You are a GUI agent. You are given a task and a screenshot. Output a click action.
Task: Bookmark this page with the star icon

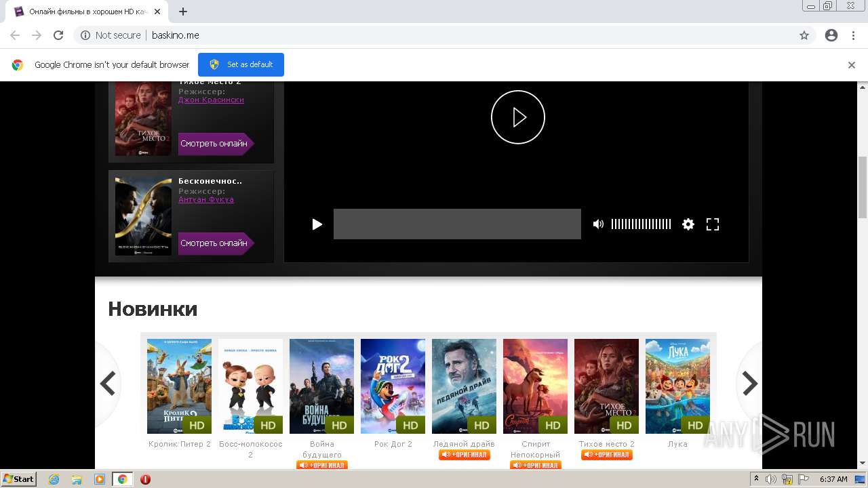pyautogui.click(x=804, y=35)
